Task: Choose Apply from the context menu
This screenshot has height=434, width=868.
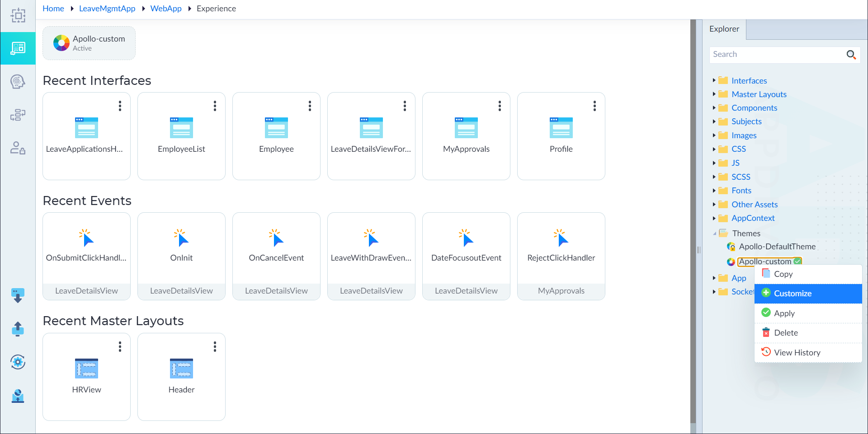Action: (x=808, y=313)
